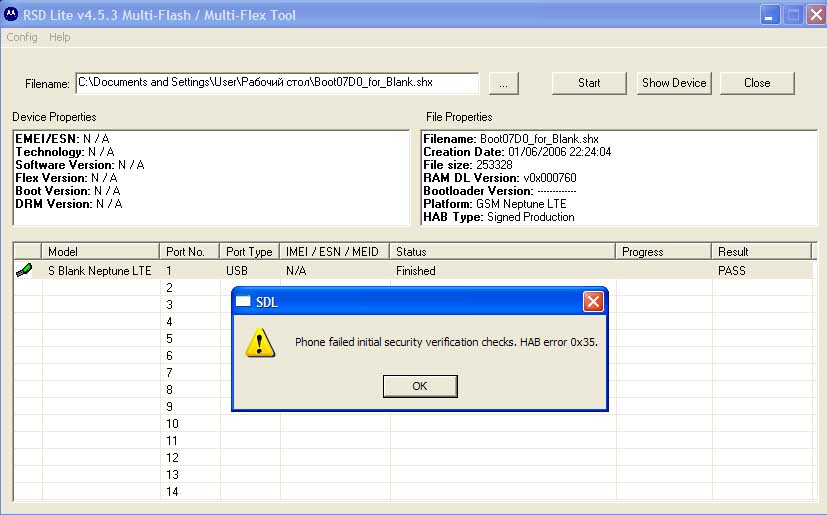Click the 'Technology: N / A' line
The height and width of the screenshot is (515, 827).
click(x=65, y=152)
